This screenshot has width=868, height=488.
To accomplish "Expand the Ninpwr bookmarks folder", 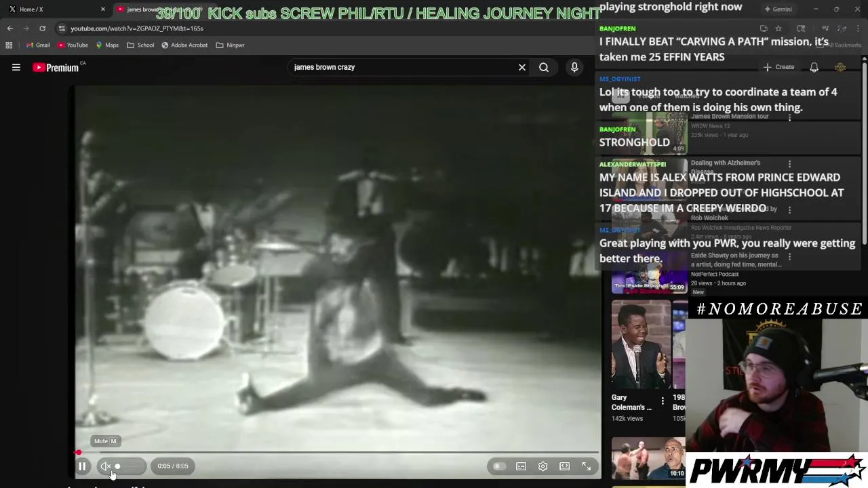I will [230, 45].
